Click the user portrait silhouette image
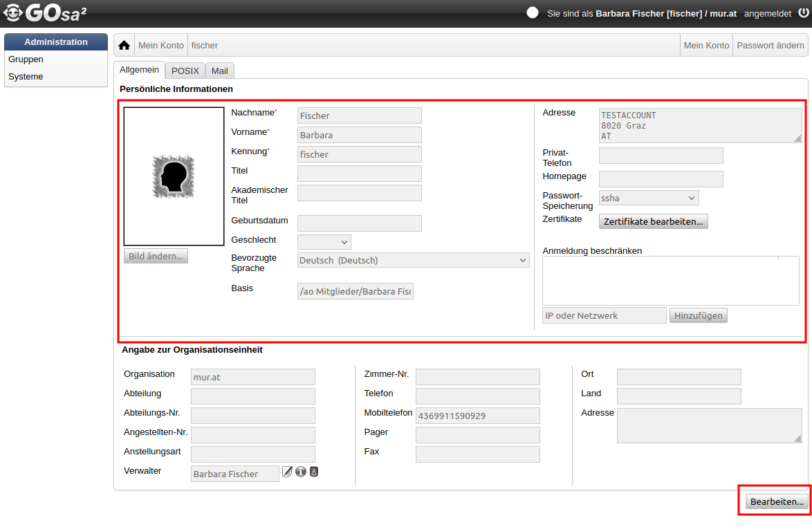Viewport: 812px width, 527px height. (174, 176)
